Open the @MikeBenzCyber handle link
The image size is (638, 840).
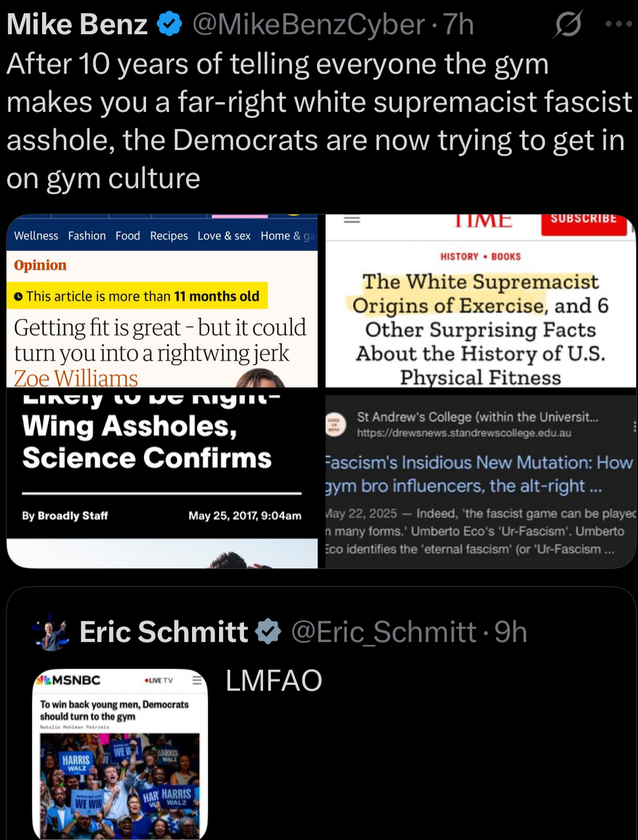pos(308,25)
